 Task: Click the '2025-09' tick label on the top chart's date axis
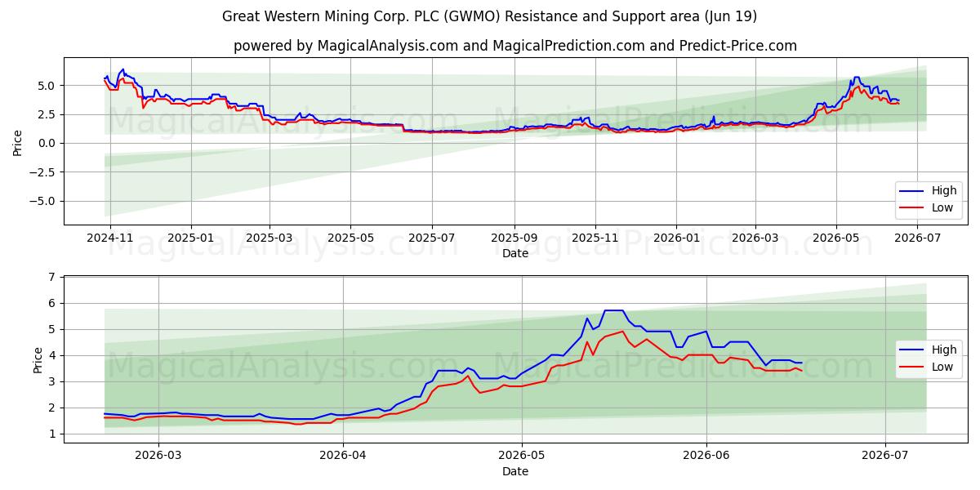[514, 238]
